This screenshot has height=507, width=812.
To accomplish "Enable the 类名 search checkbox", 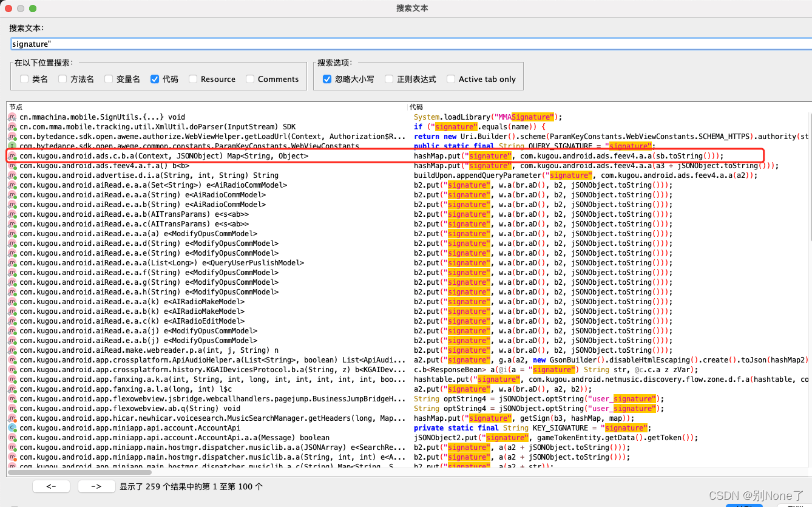I will (x=24, y=79).
